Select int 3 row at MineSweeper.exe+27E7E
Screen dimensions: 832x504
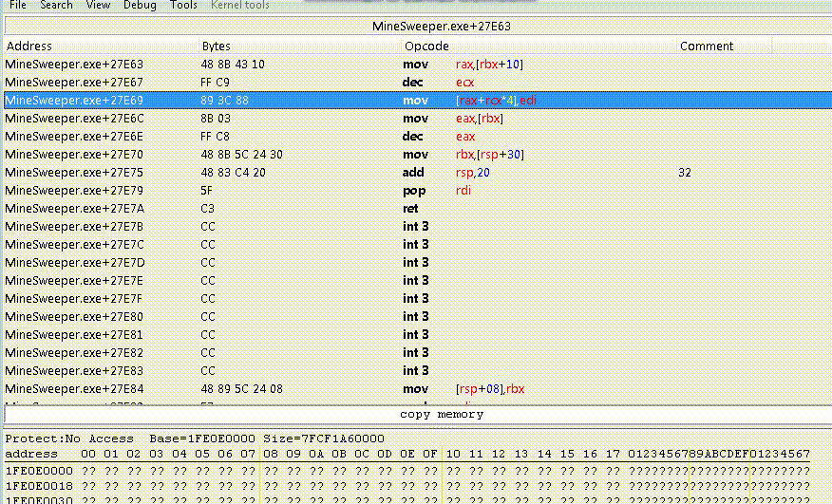(x=418, y=281)
